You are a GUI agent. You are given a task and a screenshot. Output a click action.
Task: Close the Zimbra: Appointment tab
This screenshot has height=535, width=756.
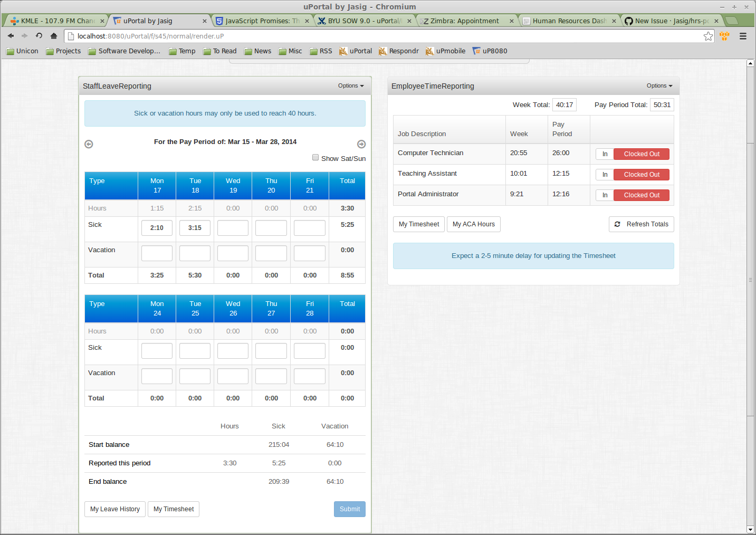[x=512, y=21]
